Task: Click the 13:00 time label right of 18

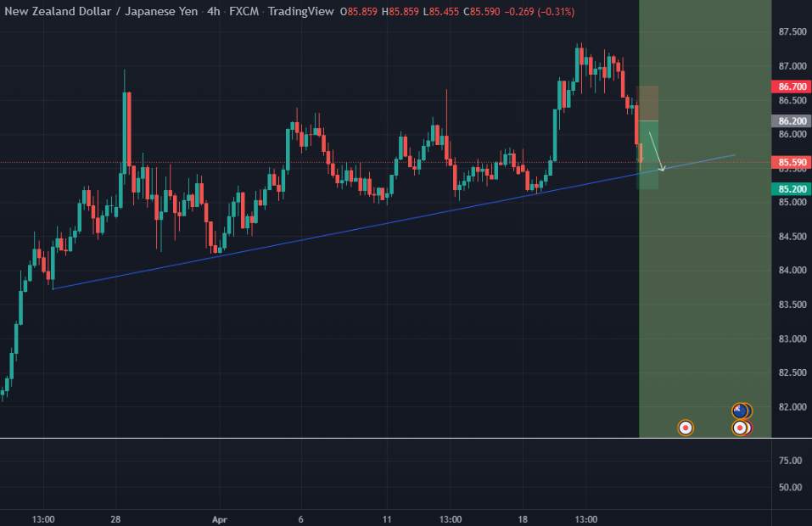Action: point(586,519)
